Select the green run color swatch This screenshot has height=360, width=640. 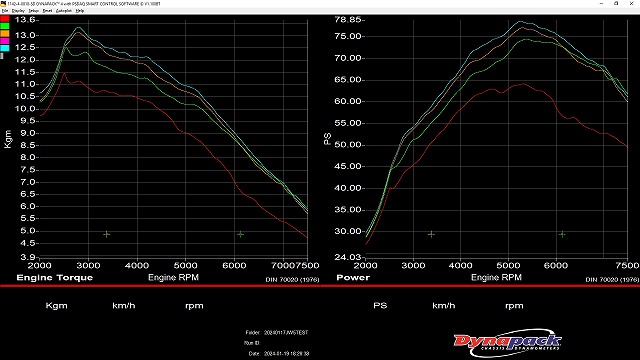4,26
